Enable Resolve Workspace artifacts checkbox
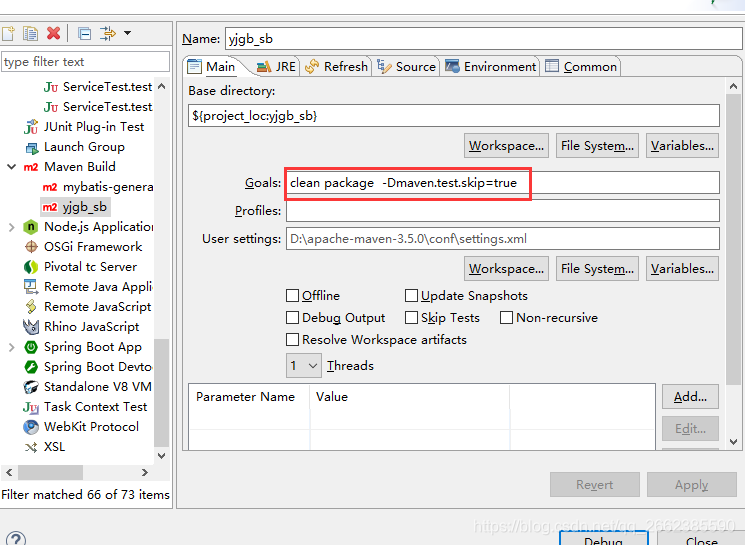The height and width of the screenshot is (545, 745). tap(293, 340)
